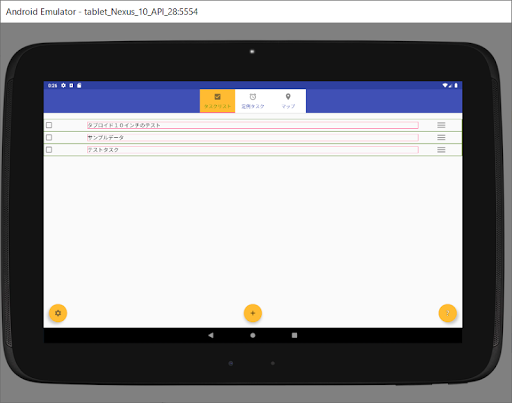This screenshot has height=403, width=512.
Task: Click the wifi icon in the status bar
Action: [445, 85]
